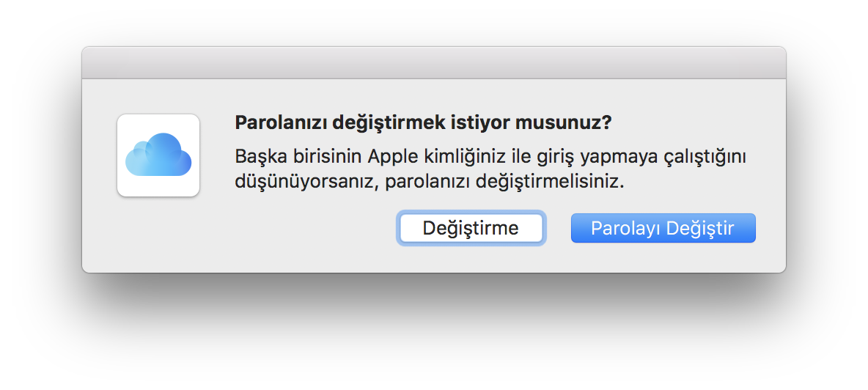This screenshot has width=868, height=390.
Task: Click the word değiştirmek in the heading
Action: 389,122
